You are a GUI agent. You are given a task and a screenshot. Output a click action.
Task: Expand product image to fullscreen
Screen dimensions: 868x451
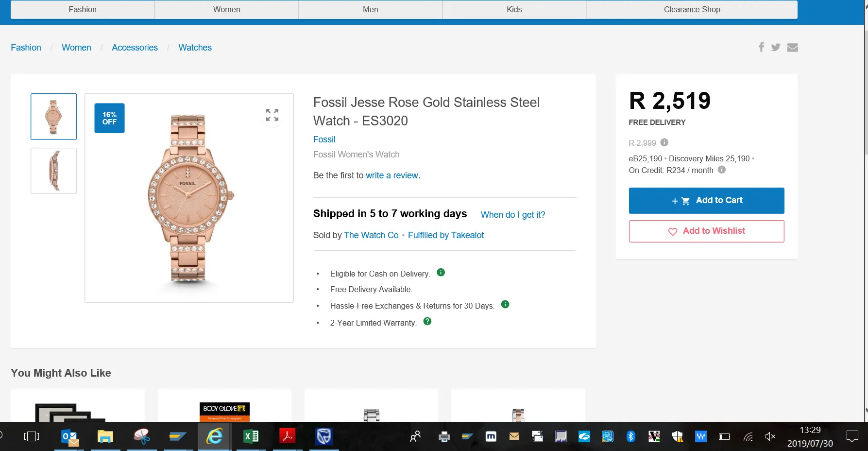click(272, 115)
